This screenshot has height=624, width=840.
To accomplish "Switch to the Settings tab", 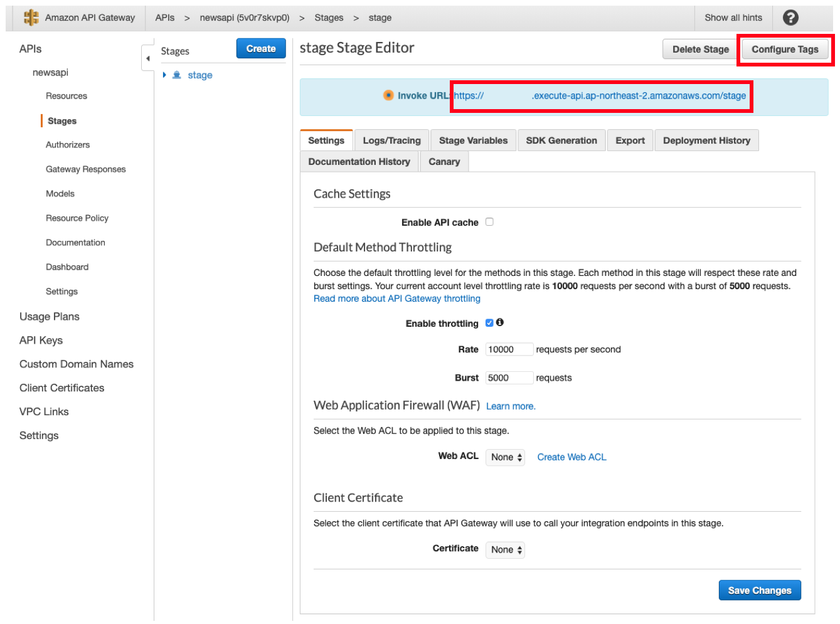I will (326, 140).
